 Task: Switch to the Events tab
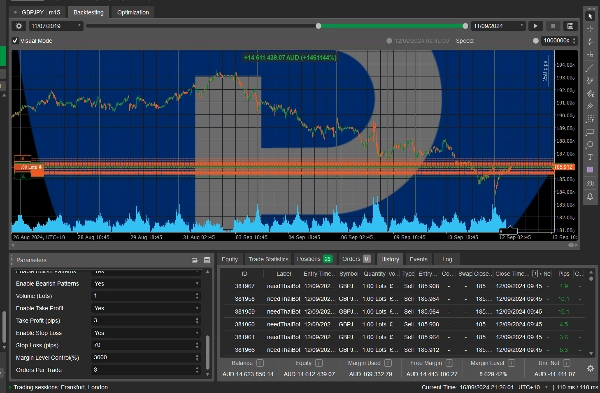click(x=418, y=259)
